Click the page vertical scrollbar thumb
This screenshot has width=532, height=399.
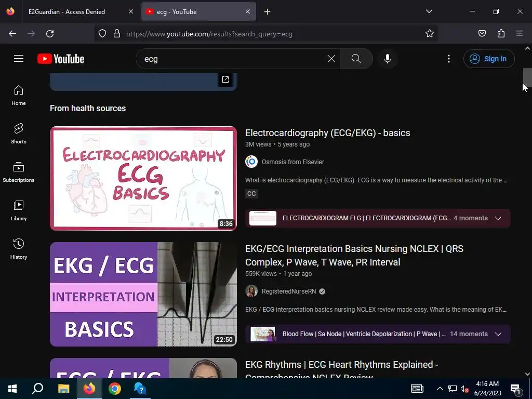(x=527, y=77)
